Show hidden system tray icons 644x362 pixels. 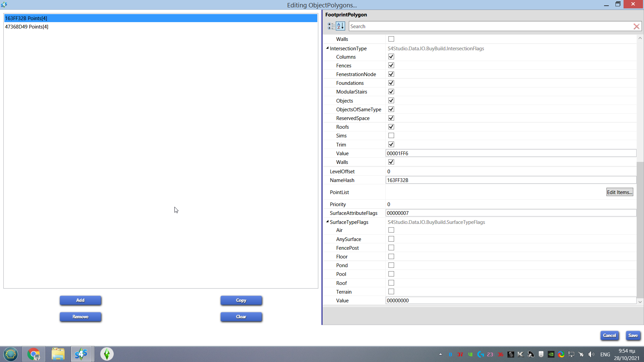coord(440,354)
